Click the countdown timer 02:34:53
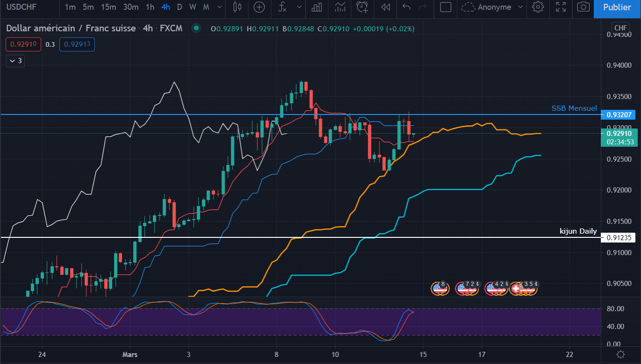 pos(620,142)
